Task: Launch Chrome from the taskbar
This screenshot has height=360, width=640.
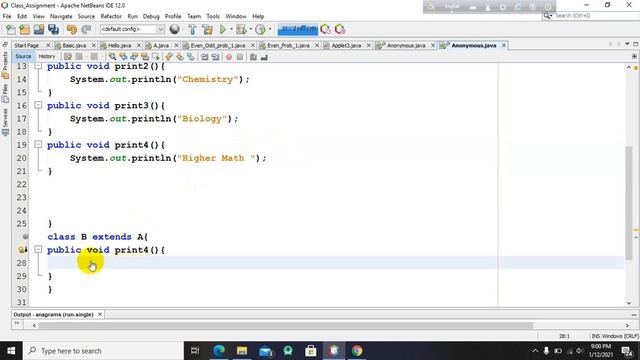Action: [357, 351]
